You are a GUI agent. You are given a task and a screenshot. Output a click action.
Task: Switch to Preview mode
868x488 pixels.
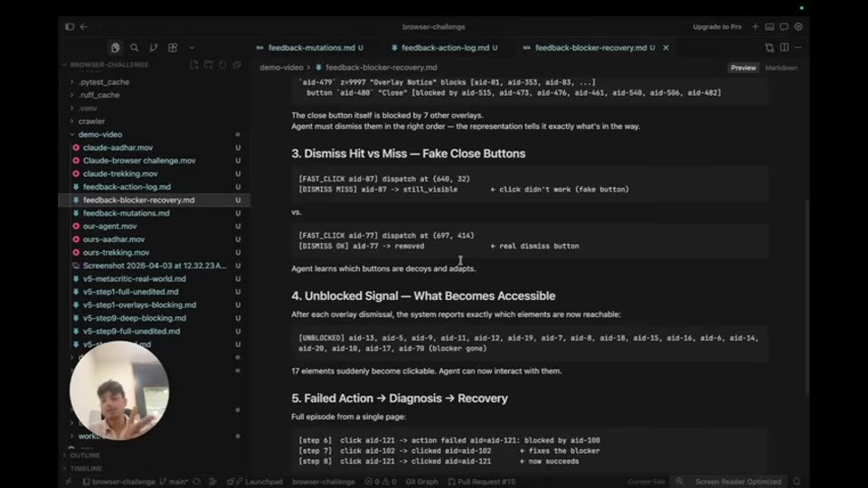[x=743, y=68]
